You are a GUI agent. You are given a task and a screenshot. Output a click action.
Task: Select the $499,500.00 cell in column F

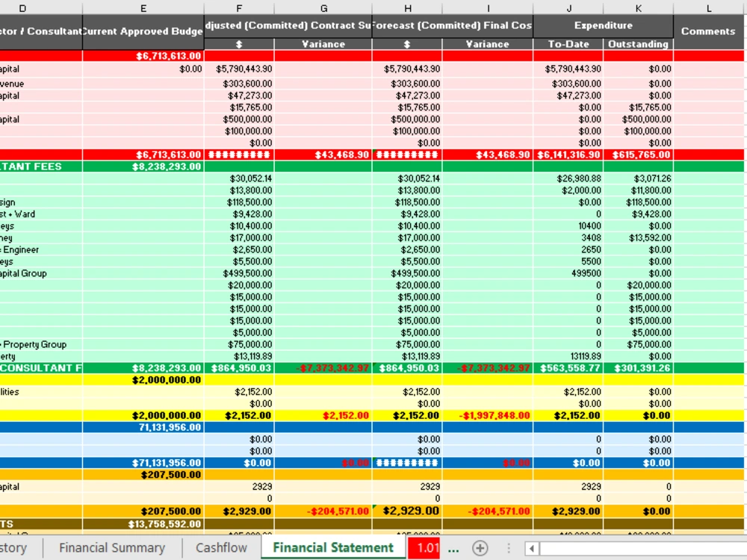click(239, 273)
